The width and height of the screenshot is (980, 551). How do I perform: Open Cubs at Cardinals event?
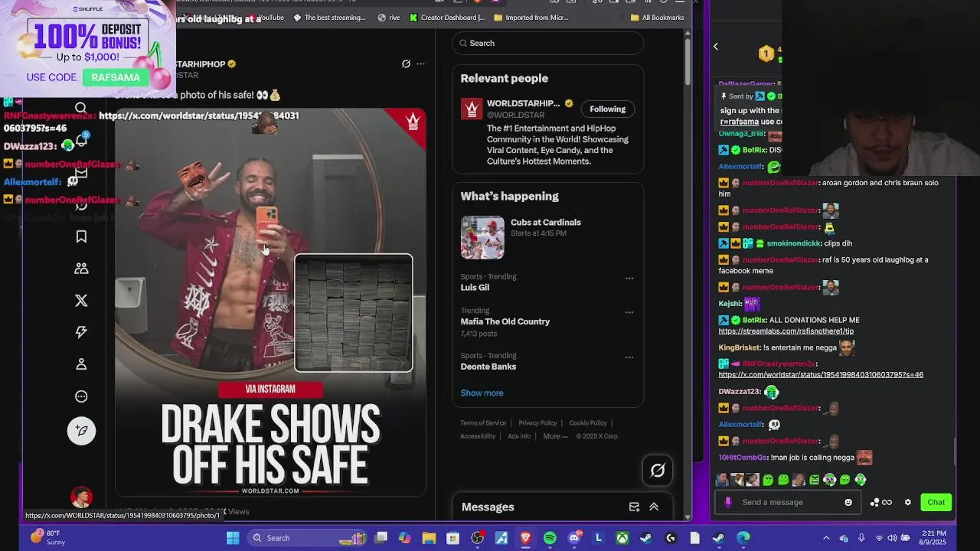[x=546, y=222]
